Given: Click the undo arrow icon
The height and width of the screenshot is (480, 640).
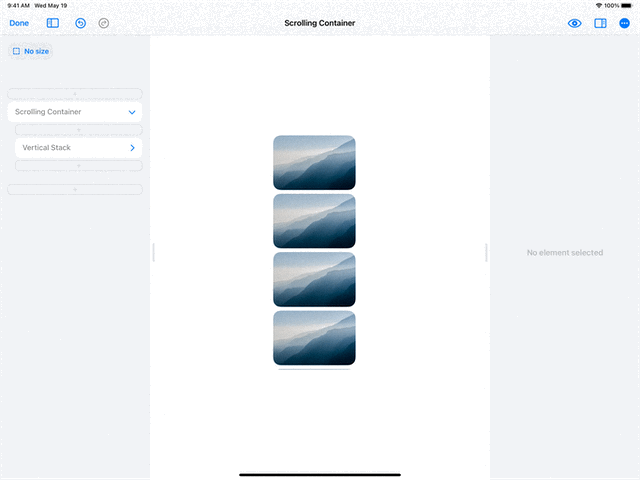Looking at the screenshot, I should click(80, 23).
